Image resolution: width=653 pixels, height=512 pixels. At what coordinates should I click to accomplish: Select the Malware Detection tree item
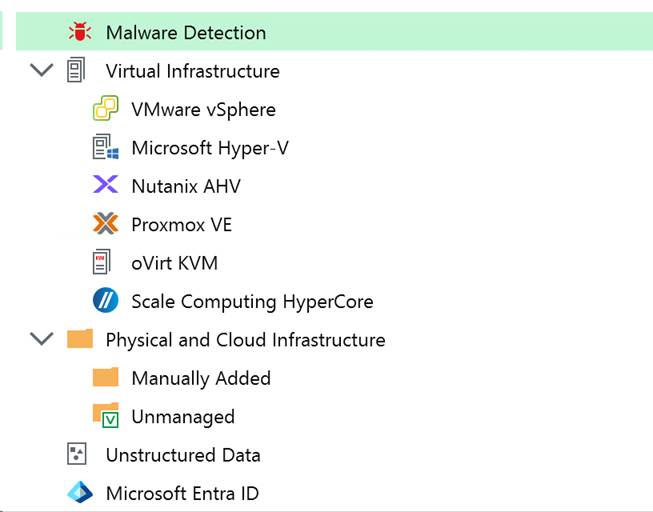tap(186, 33)
